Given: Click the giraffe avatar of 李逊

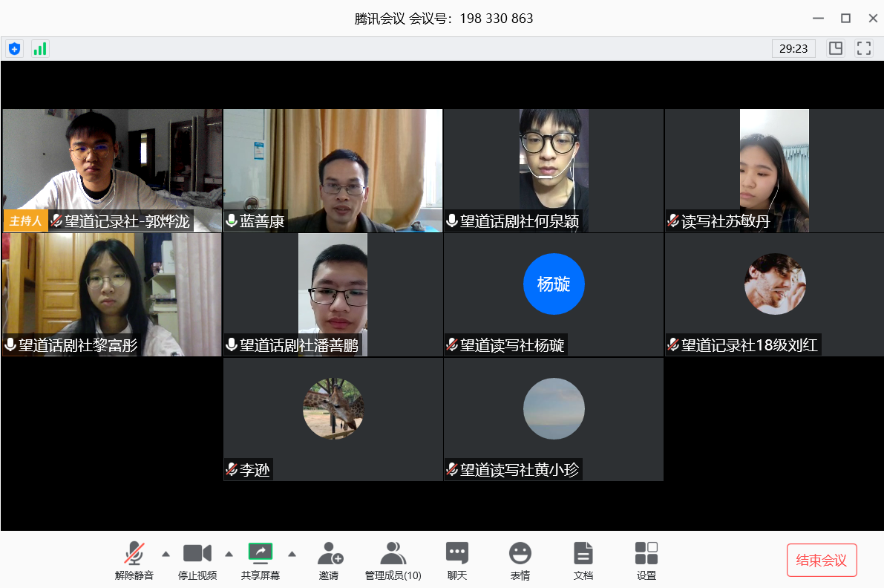Looking at the screenshot, I should (333, 408).
